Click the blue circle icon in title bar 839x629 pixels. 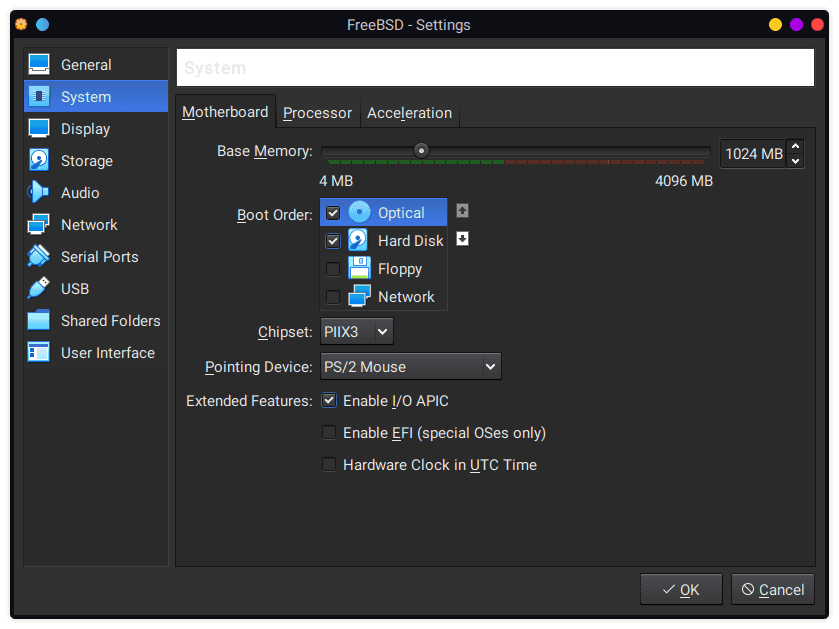click(x=43, y=25)
